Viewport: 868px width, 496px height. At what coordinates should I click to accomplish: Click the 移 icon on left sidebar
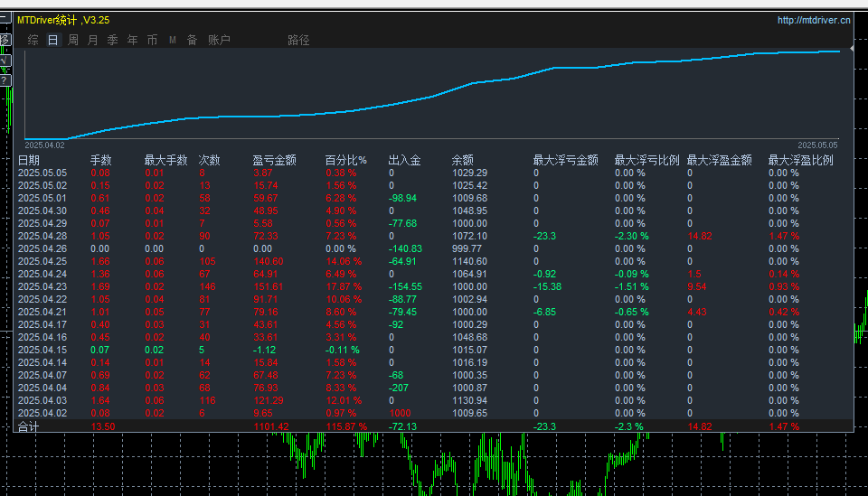point(5,40)
